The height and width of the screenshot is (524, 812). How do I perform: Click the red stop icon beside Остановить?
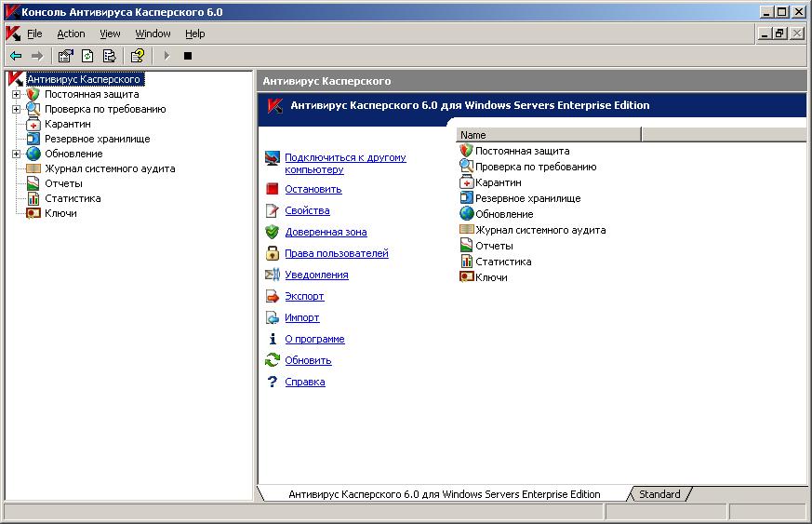(273, 189)
